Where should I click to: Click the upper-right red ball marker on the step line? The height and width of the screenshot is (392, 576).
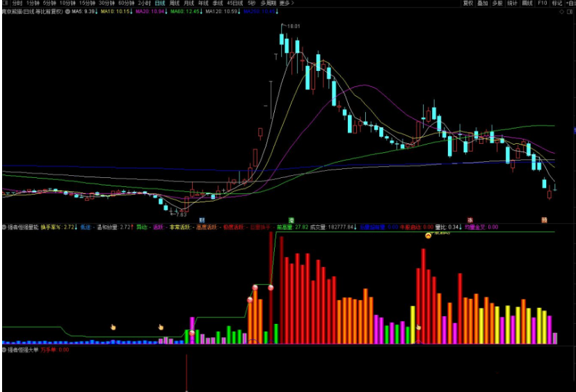271,288
